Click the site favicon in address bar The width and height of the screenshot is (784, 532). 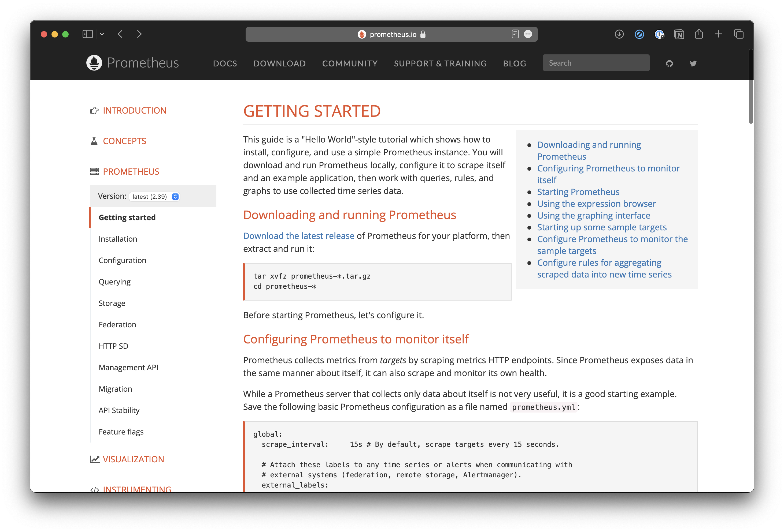(362, 34)
